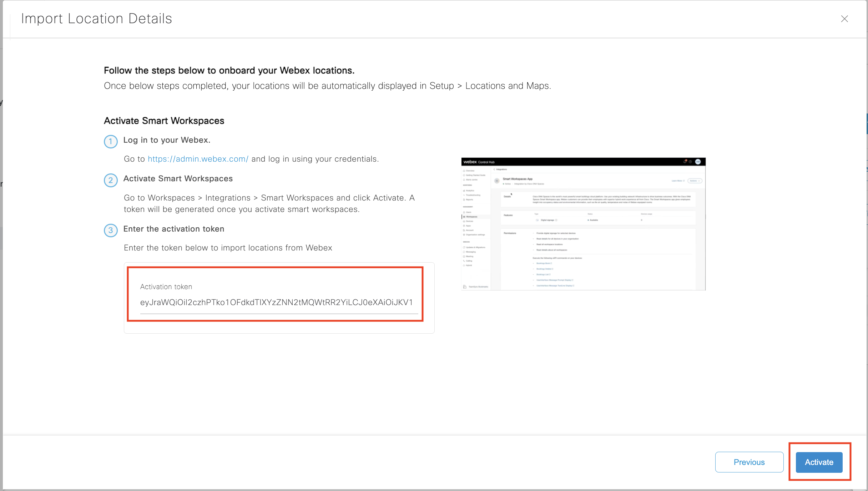Click the Import Location Details title

pos(96,19)
